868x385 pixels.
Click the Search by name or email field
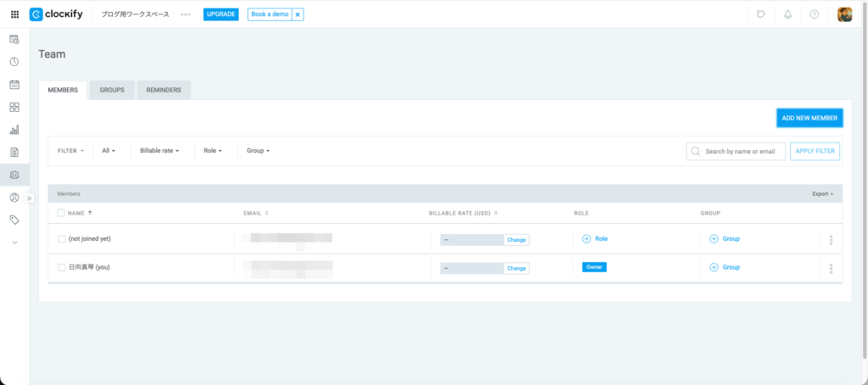point(739,151)
